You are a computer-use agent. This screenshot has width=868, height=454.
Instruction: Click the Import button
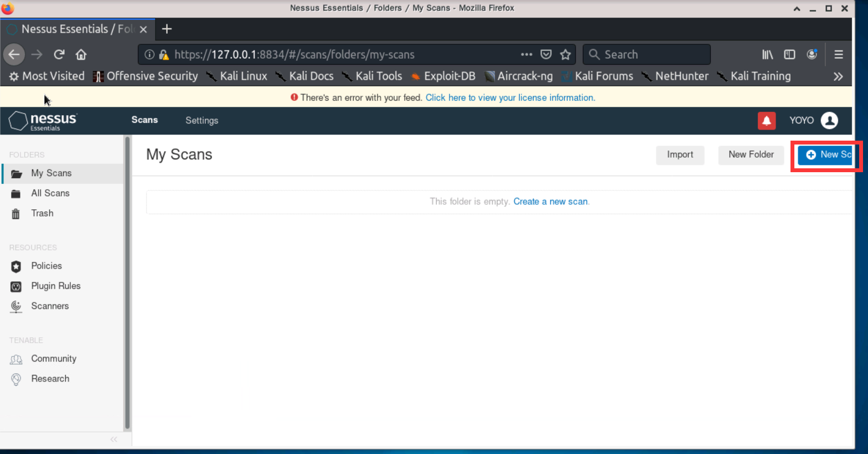coord(680,155)
